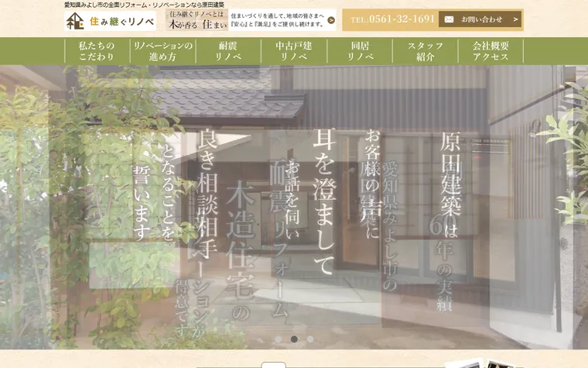Select the third slideshow dot
The height and width of the screenshot is (368, 588).
(310, 339)
